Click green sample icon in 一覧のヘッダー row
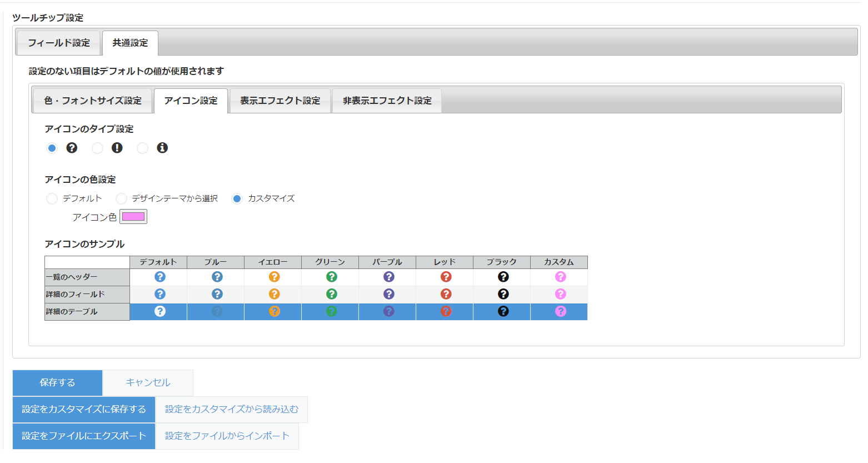 coord(332,277)
